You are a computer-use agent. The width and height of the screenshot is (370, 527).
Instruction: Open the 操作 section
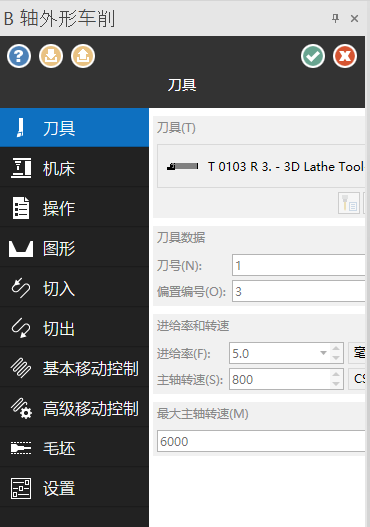tap(74, 208)
